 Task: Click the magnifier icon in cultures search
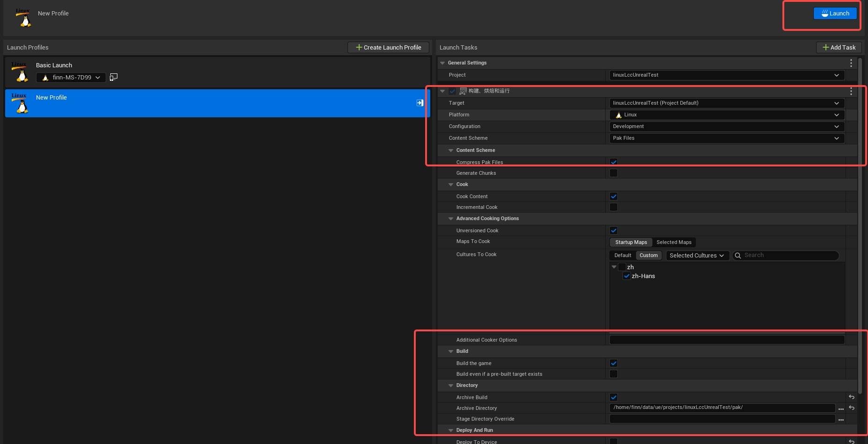tap(738, 256)
